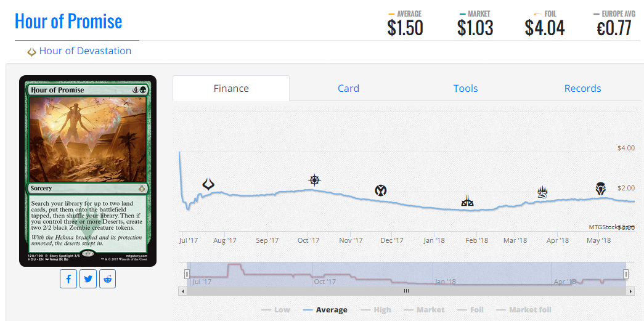This screenshot has height=321, width=644.
Task: Click the scales set symbol near Feb '18
Action: (x=467, y=201)
